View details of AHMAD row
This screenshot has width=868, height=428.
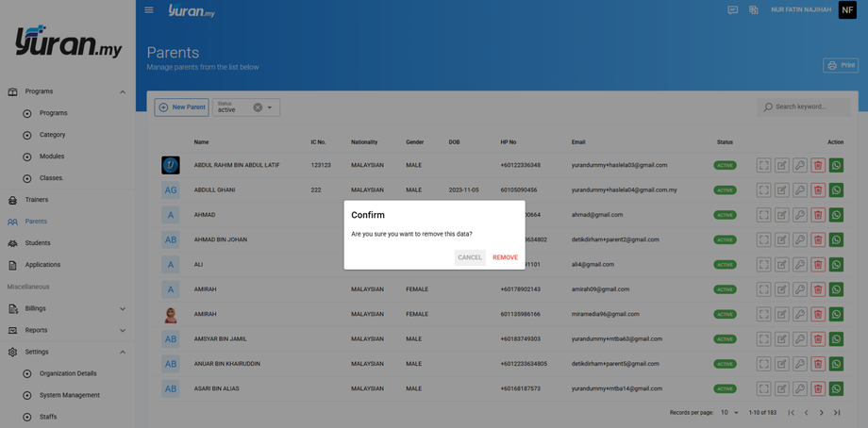click(764, 215)
